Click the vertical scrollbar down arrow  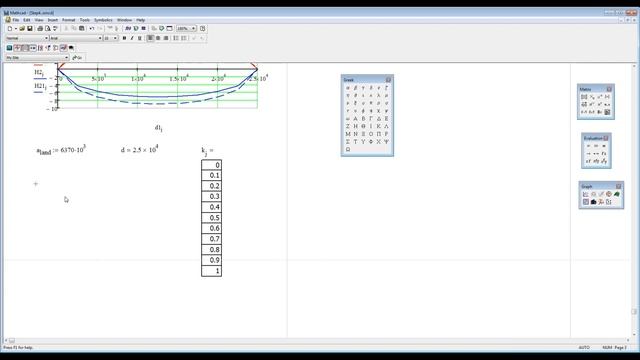634,334
